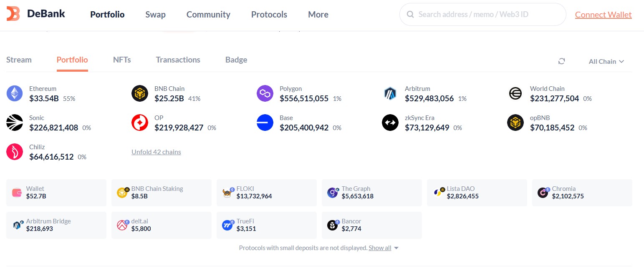Click the Arbitrum chain icon
The height and width of the screenshot is (268, 644).
[390, 93]
